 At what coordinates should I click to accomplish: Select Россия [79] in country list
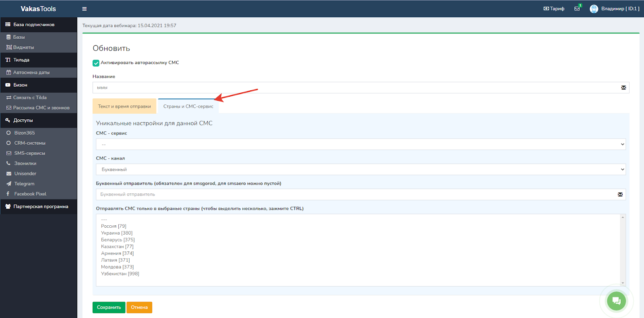pyautogui.click(x=114, y=227)
